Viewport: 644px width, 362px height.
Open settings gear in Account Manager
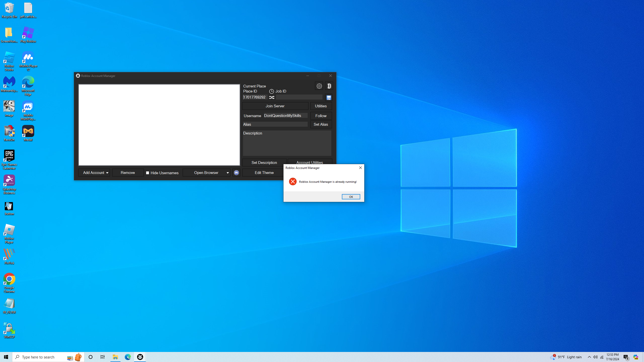coord(319,86)
